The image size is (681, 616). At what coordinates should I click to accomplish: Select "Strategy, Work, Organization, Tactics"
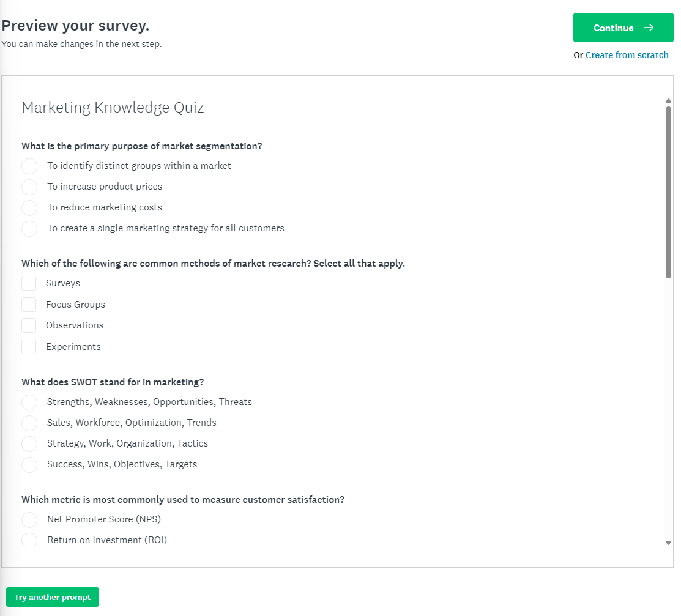click(29, 443)
